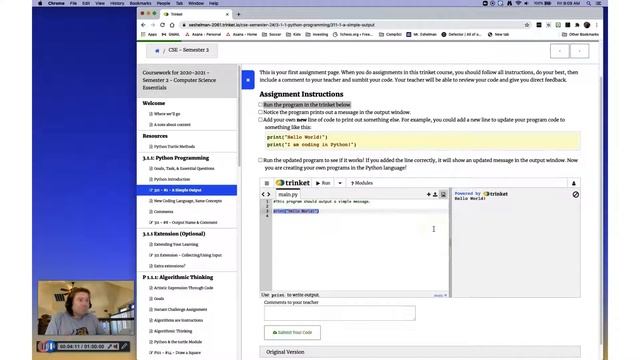Expand the Original Version section
640x360 pixels.
420,351
